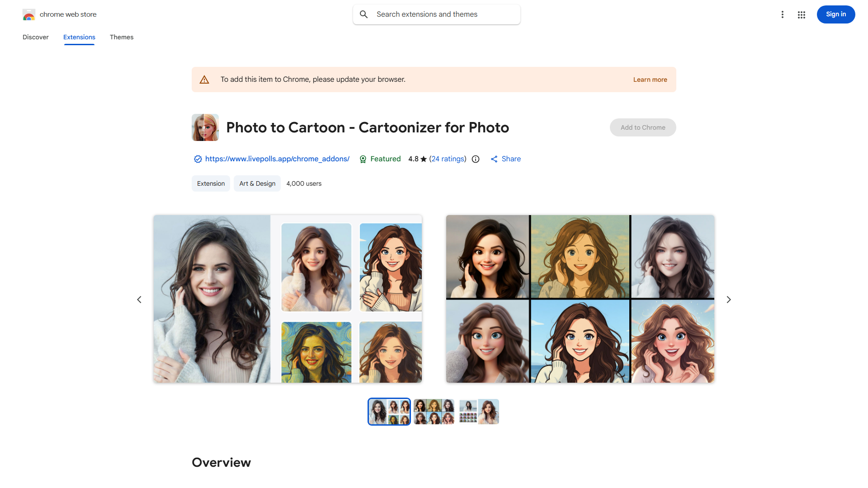Click the Sign in button
The image size is (868, 488).
(x=835, y=14)
